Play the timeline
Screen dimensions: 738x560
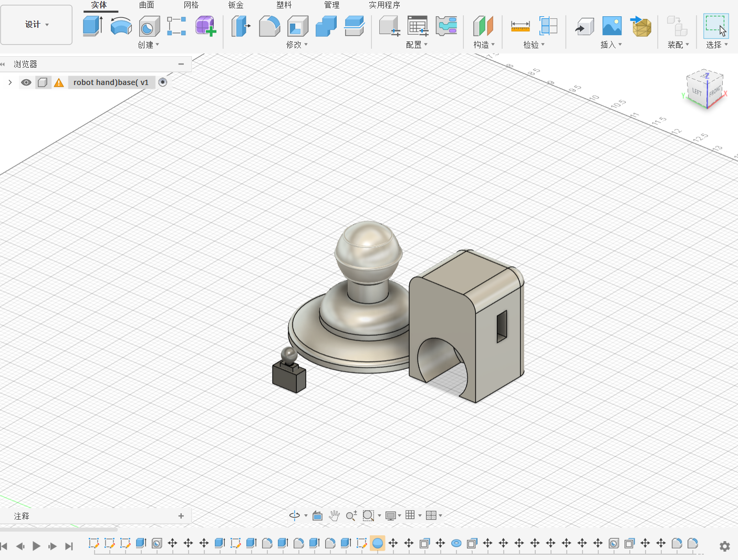point(36,546)
